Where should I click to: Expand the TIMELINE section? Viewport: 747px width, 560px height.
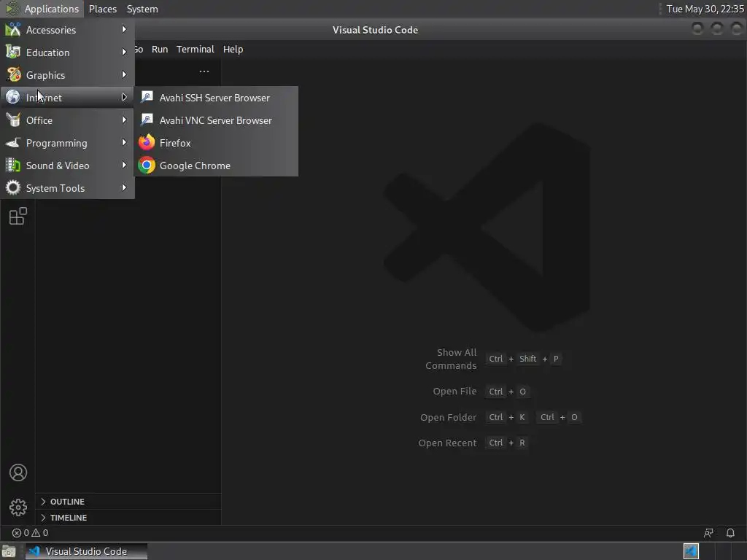point(128,518)
